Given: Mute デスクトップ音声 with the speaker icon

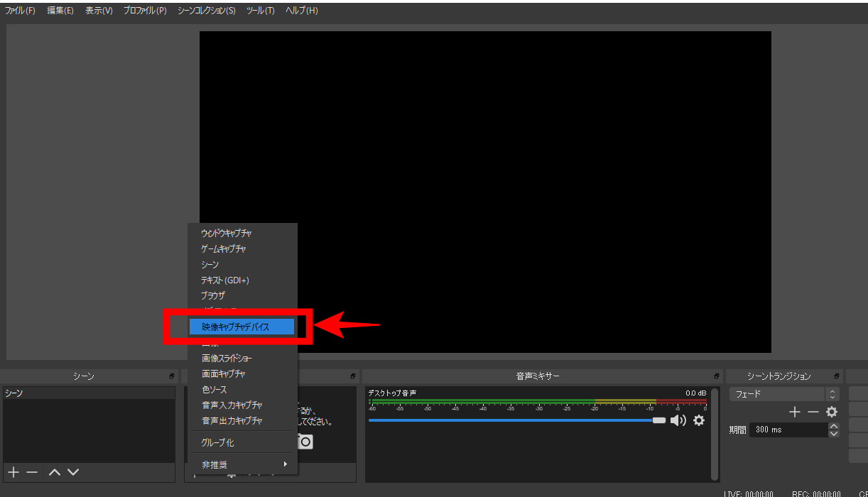Looking at the screenshot, I should pyautogui.click(x=678, y=420).
